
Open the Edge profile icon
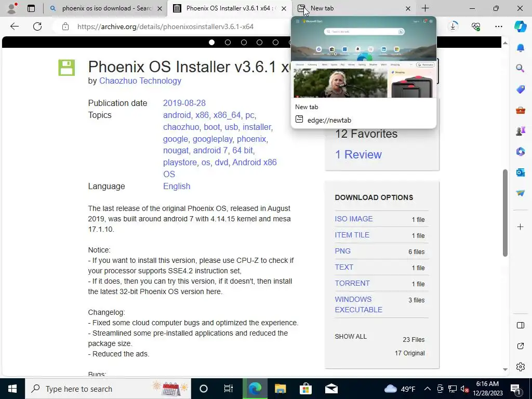(12, 8)
